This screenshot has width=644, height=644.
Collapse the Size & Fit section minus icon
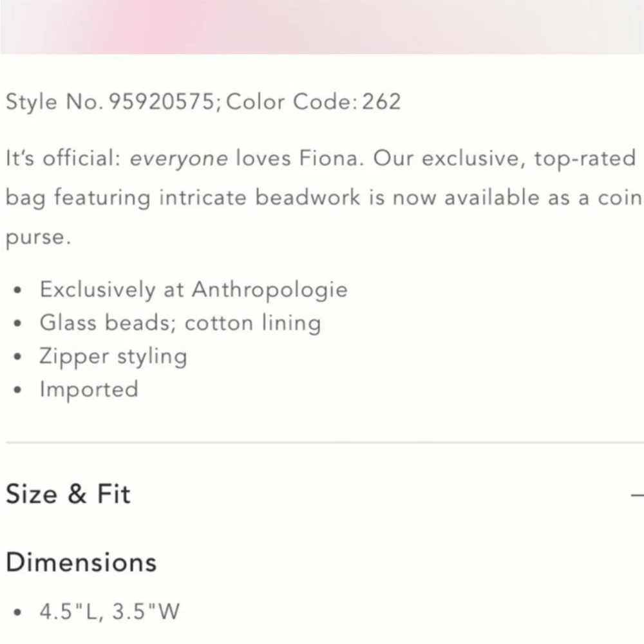point(638,495)
